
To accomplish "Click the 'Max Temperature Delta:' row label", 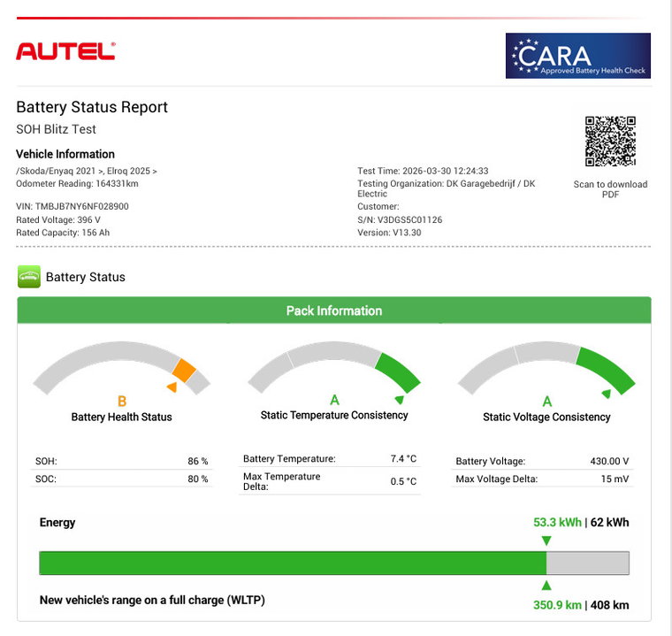I will pos(281,481).
